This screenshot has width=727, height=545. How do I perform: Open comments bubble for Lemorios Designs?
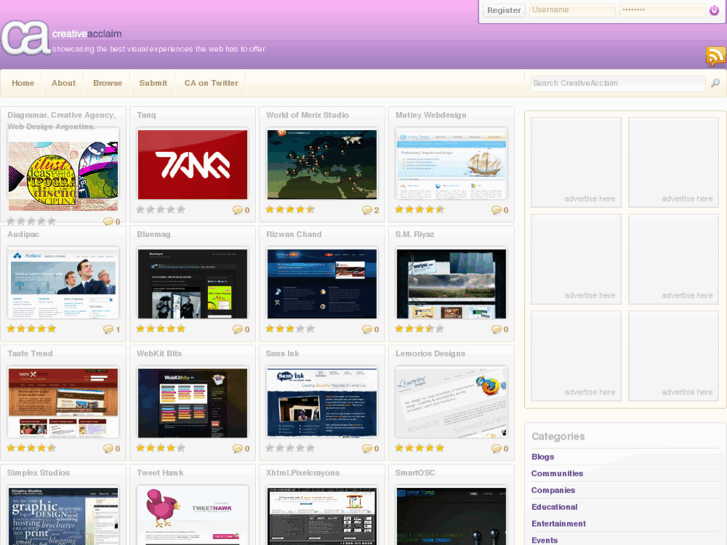tap(496, 449)
